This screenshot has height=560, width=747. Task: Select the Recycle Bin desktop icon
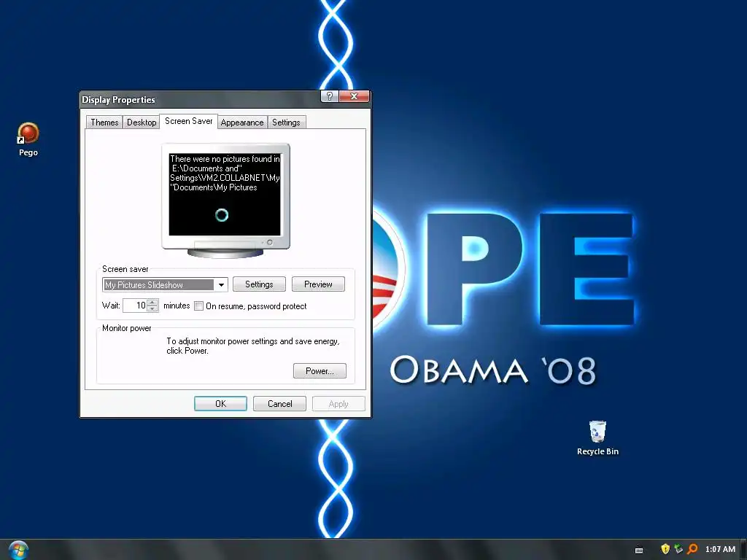click(597, 438)
